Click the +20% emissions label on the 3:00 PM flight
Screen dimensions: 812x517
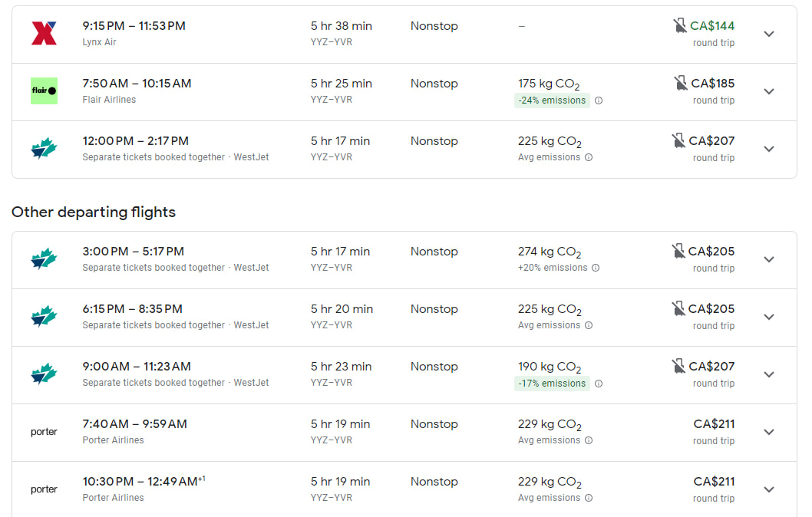coord(552,268)
